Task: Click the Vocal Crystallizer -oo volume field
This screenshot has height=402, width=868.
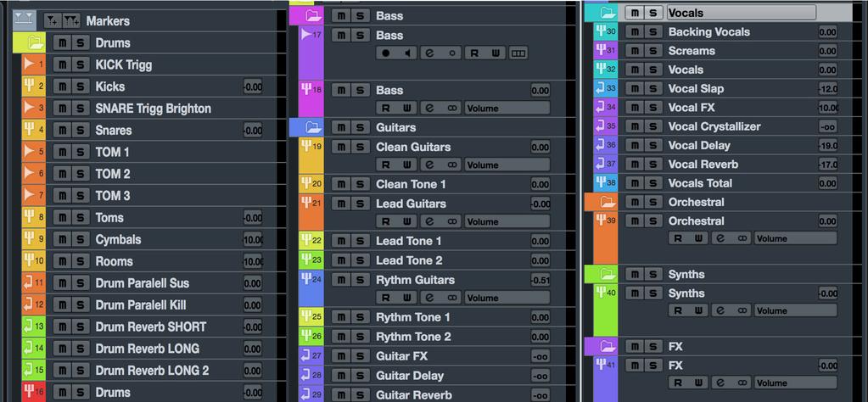Action: click(828, 126)
